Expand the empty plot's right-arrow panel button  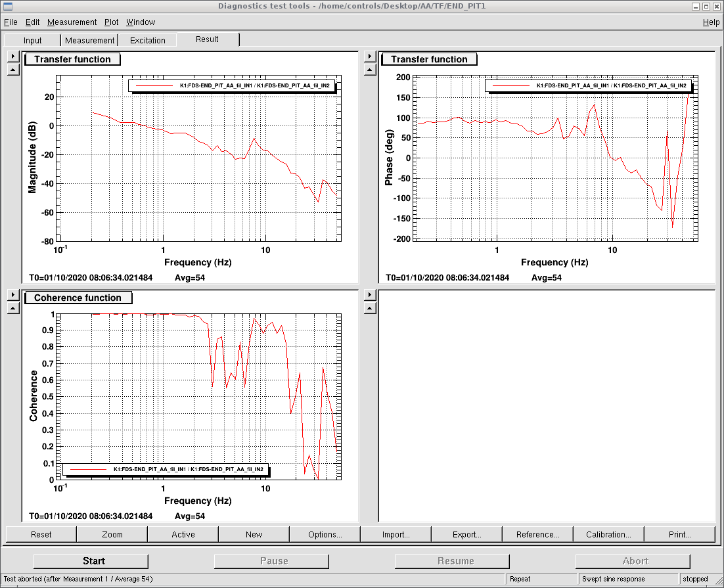370,295
